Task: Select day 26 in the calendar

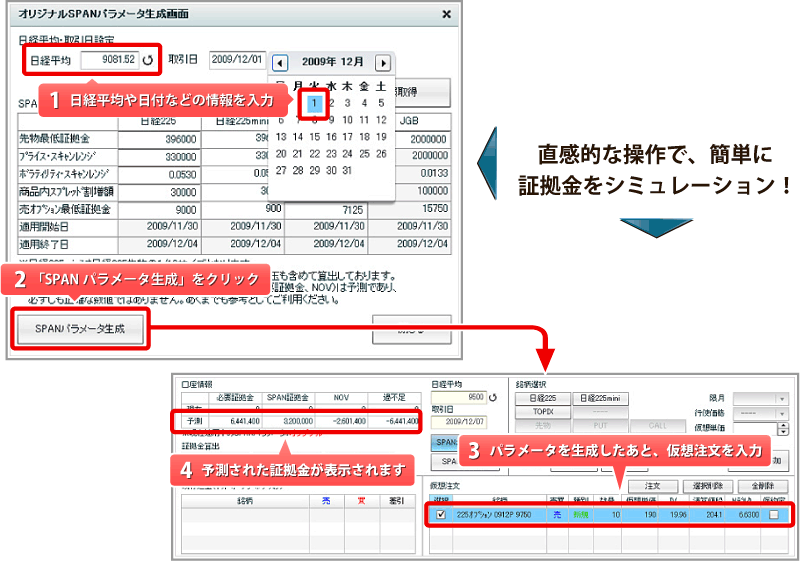Action: (x=381, y=154)
